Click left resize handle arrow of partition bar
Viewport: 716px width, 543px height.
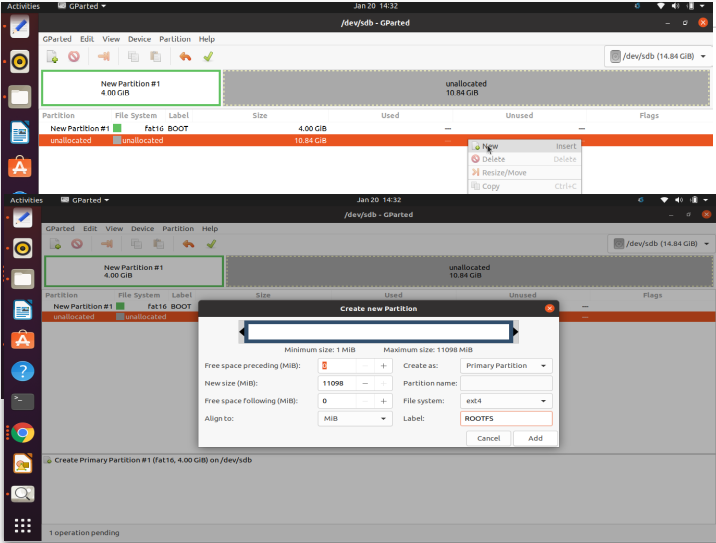tap(242, 332)
